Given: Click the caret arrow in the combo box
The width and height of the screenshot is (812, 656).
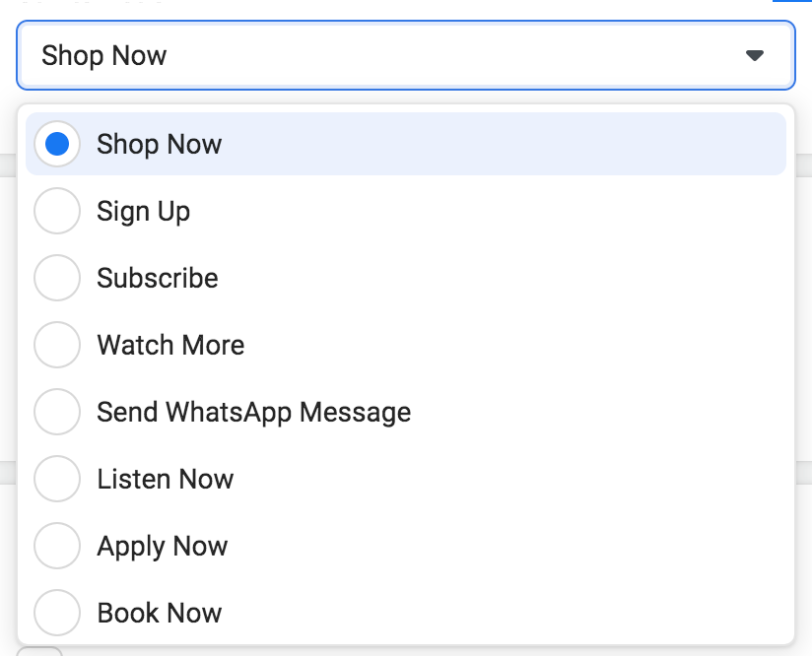Looking at the screenshot, I should (755, 56).
